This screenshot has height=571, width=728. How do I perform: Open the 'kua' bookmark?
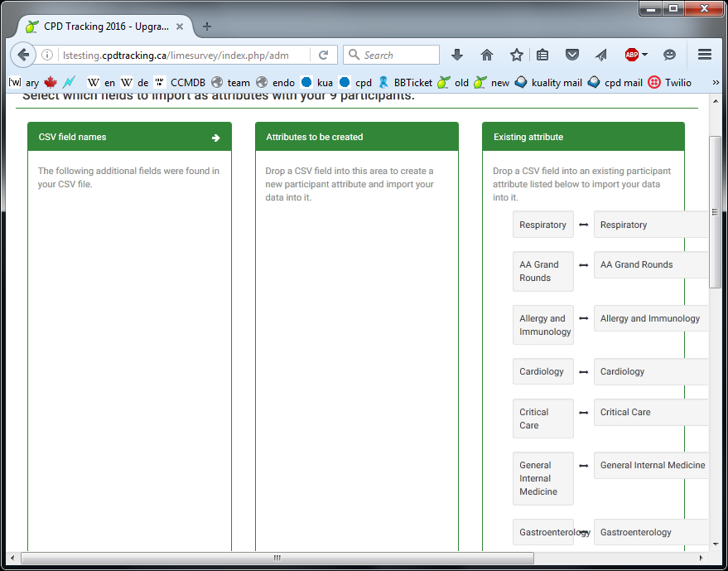pyautogui.click(x=316, y=83)
